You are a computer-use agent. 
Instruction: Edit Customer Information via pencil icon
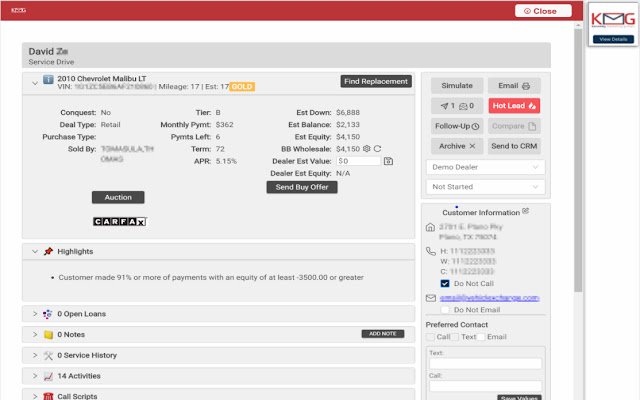tap(526, 211)
